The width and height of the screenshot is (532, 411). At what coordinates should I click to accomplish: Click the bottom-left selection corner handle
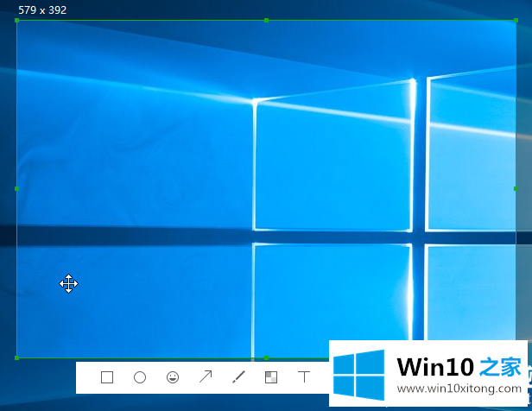click(17, 357)
